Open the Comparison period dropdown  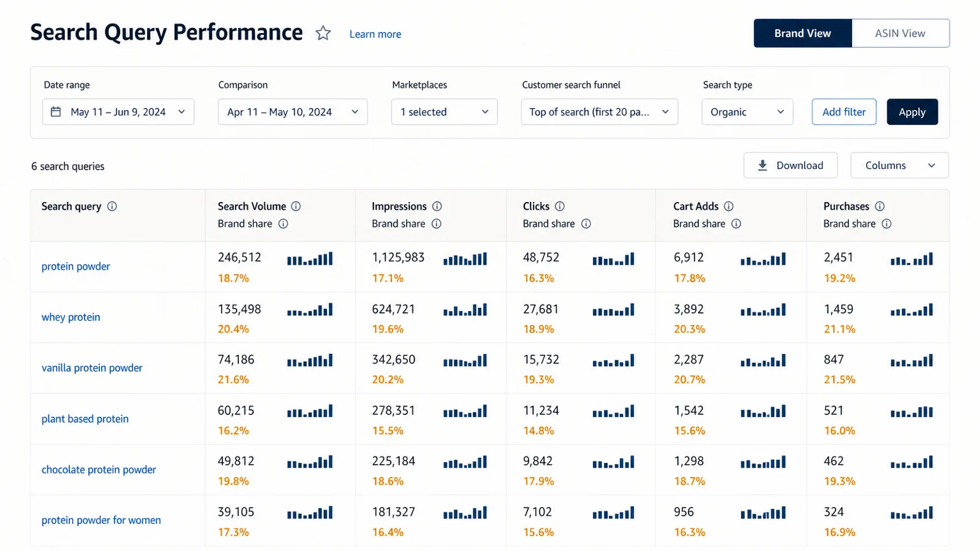coord(293,112)
